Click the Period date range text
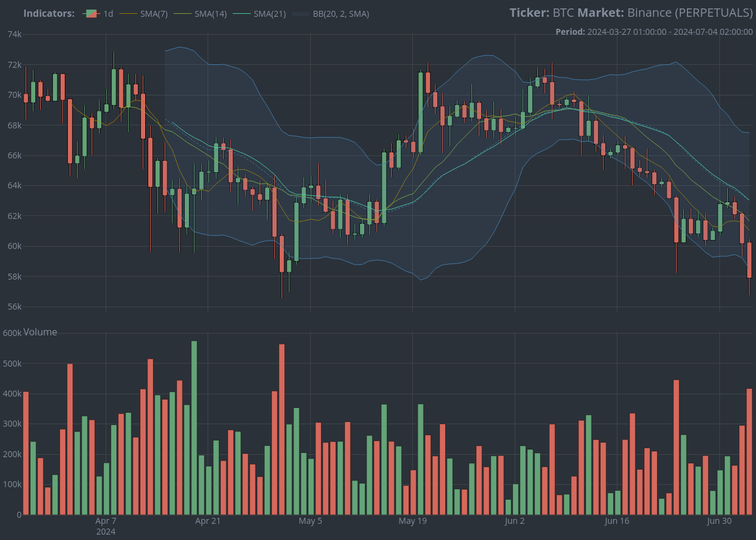Image resolution: width=756 pixels, height=540 pixels. click(x=654, y=32)
